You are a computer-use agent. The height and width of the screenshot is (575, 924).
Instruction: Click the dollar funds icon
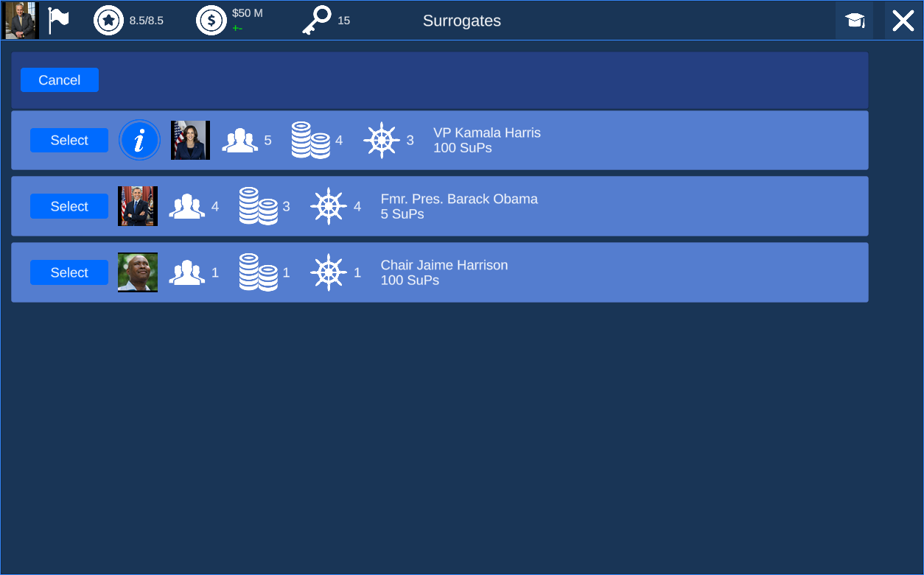211,21
